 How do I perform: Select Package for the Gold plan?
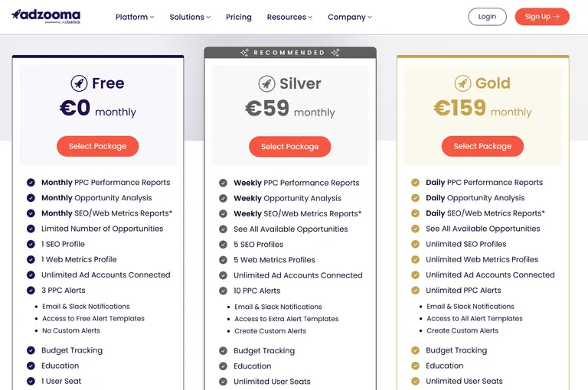coord(482,146)
